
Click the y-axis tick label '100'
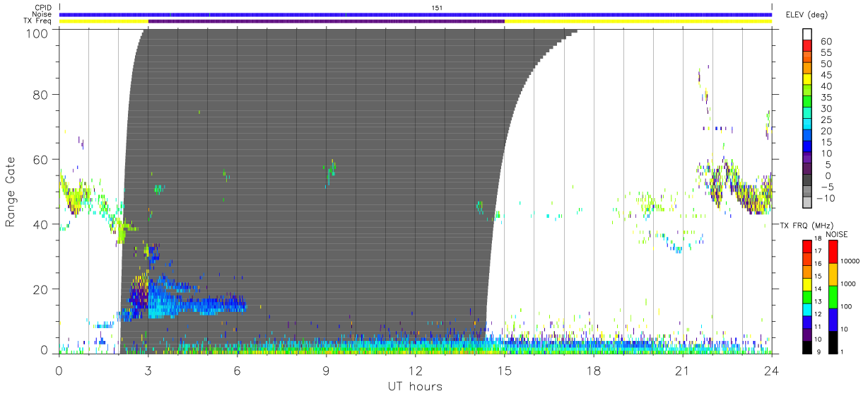[x=37, y=33]
